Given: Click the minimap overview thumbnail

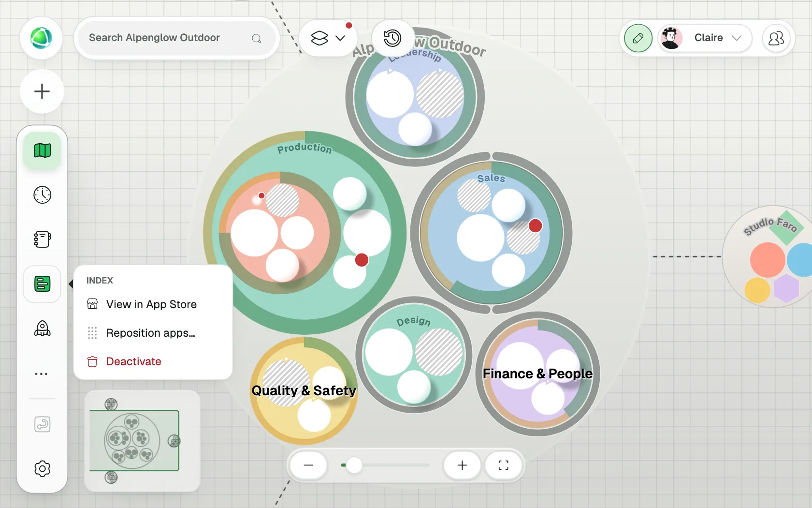Looking at the screenshot, I should pyautogui.click(x=142, y=441).
